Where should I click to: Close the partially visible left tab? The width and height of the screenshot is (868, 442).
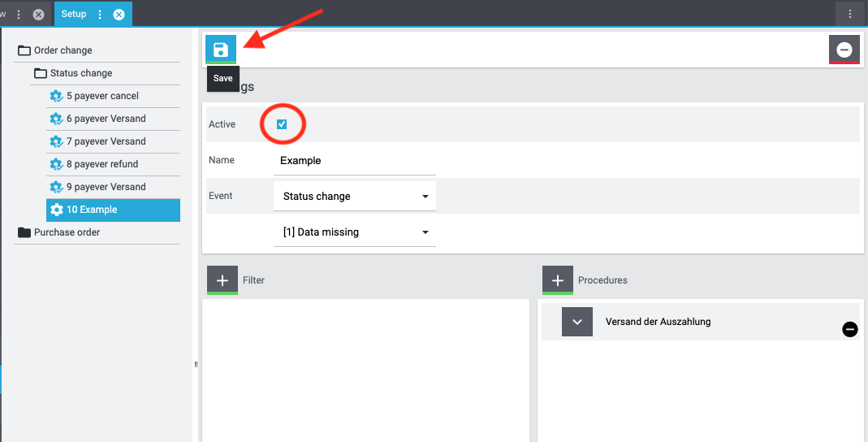(38, 15)
